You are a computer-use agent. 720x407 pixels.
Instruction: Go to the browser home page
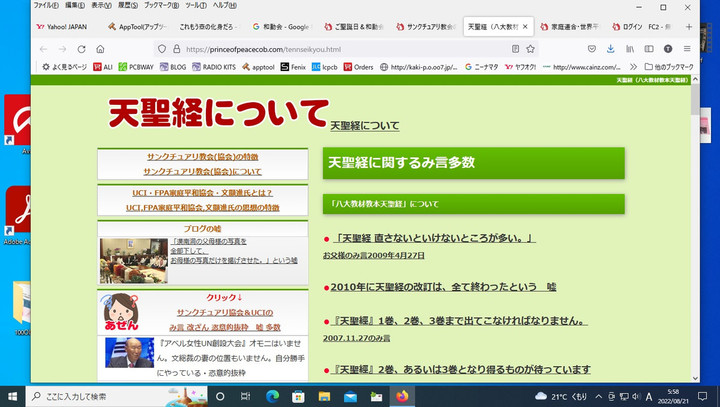pyautogui.click(x=100, y=48)
